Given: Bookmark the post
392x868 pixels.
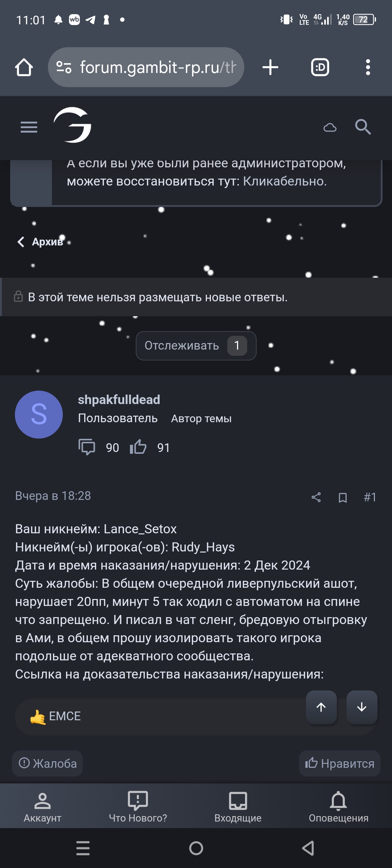Looking at the screenshot, I should (x=343, y=497).
